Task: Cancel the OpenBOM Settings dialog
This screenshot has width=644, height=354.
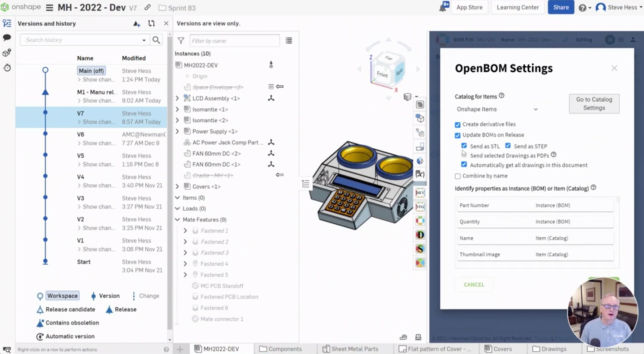Action: pos(474,284)
